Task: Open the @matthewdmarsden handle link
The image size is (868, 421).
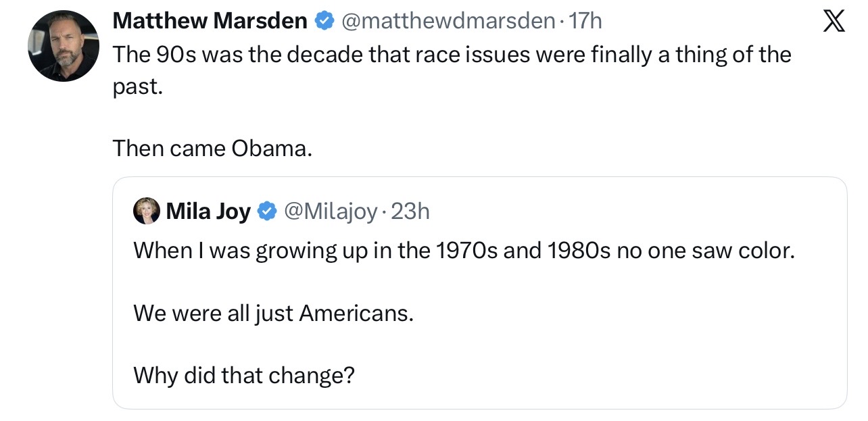Action: pyautogui.click(x=448, y=22)
